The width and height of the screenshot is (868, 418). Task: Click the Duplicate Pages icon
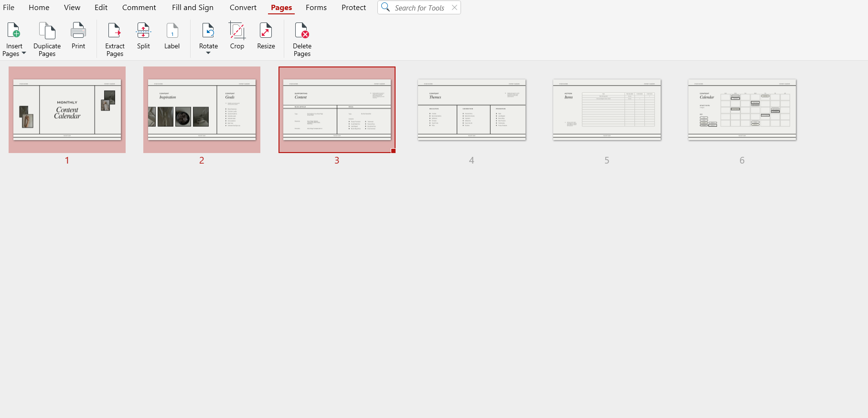point(47,31)
